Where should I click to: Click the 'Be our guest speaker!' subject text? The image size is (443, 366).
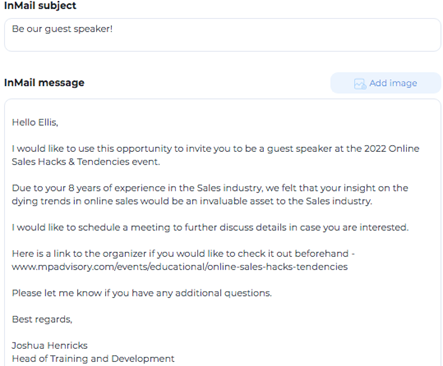click(x=62, y=29)
